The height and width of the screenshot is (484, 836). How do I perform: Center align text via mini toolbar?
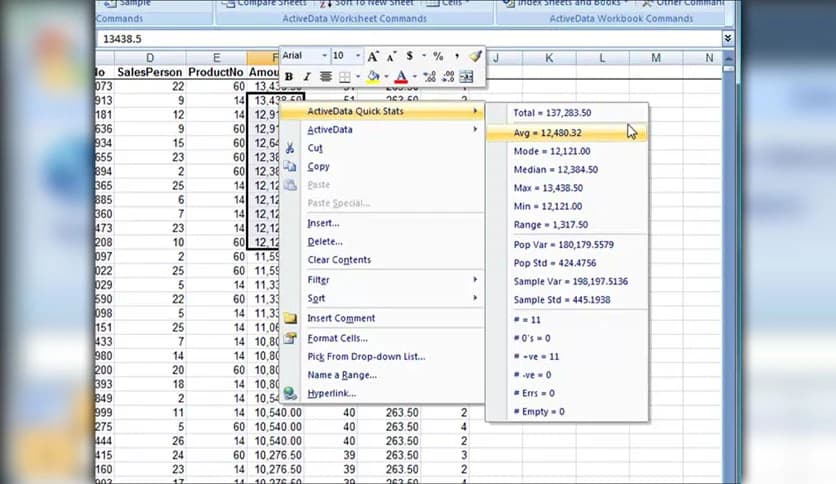[x=325, y=77]
